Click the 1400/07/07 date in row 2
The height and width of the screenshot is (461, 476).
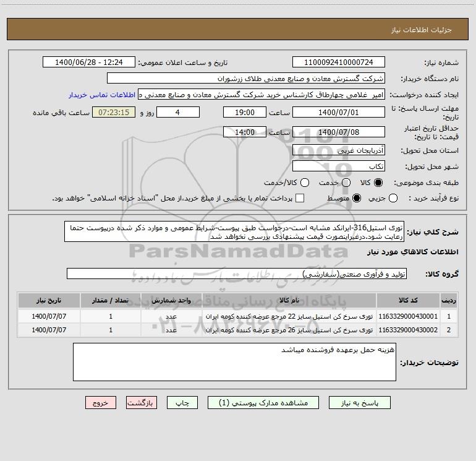49,330
